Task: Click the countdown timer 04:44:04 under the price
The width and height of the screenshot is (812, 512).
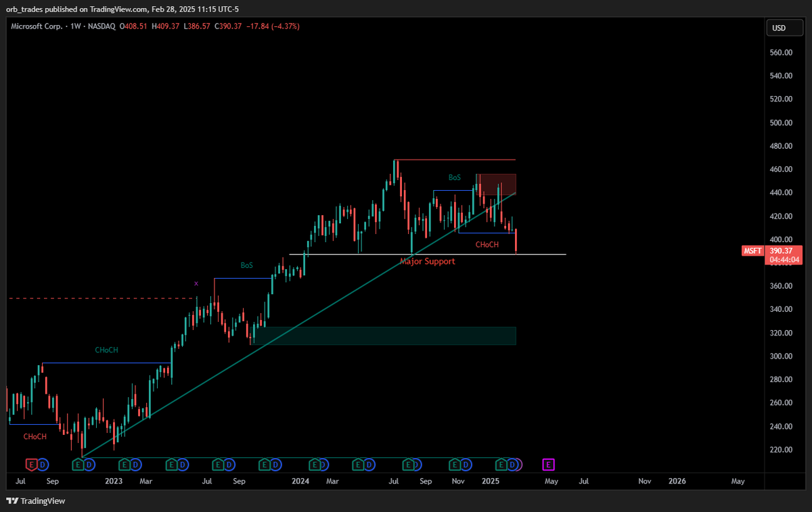Action: (x=785, y=260)
